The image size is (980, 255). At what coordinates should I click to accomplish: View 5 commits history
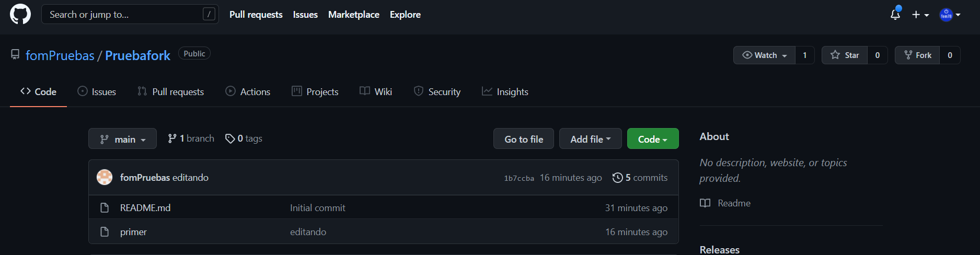click(640, 178)
